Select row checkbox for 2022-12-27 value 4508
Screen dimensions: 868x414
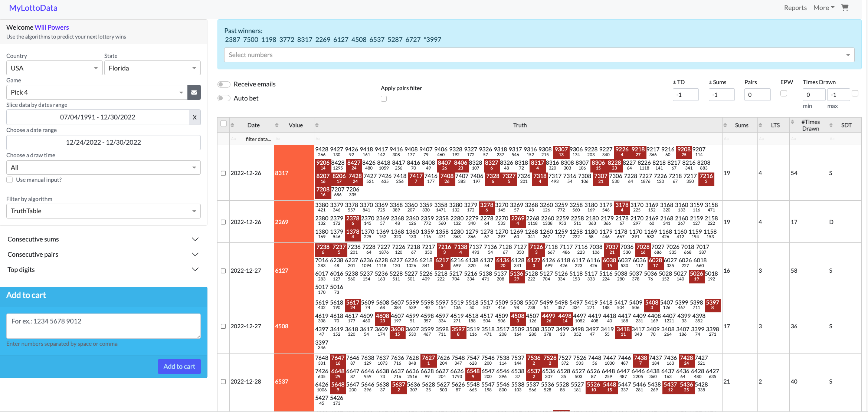(x=223, y=326)
